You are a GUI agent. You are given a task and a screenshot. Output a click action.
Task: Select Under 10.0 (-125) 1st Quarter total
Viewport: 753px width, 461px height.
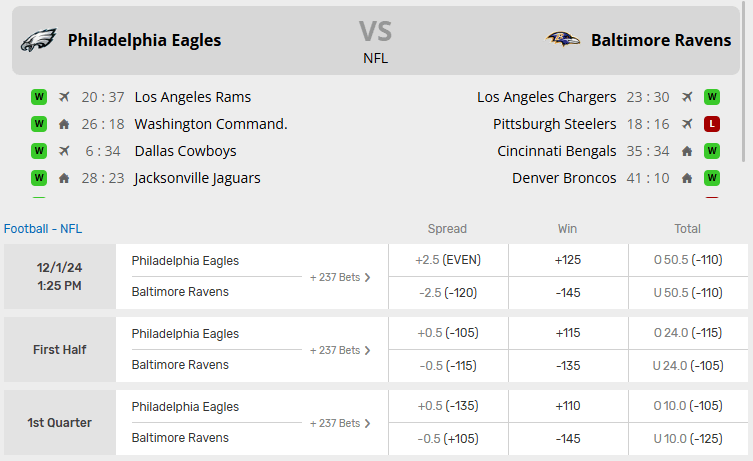pos(688,438)
